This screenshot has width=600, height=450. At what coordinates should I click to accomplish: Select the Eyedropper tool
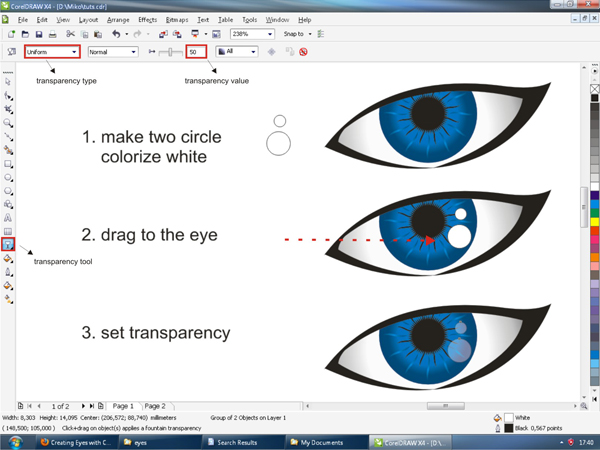(8, 259)
